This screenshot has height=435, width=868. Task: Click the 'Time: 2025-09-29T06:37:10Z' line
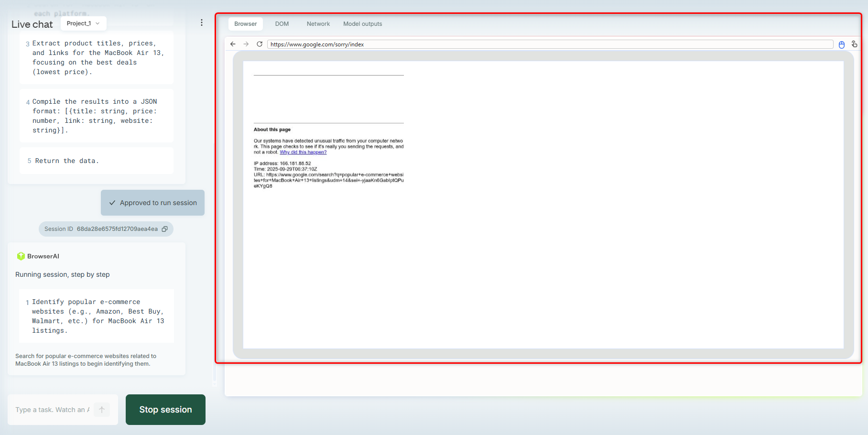tap(285, 169)
